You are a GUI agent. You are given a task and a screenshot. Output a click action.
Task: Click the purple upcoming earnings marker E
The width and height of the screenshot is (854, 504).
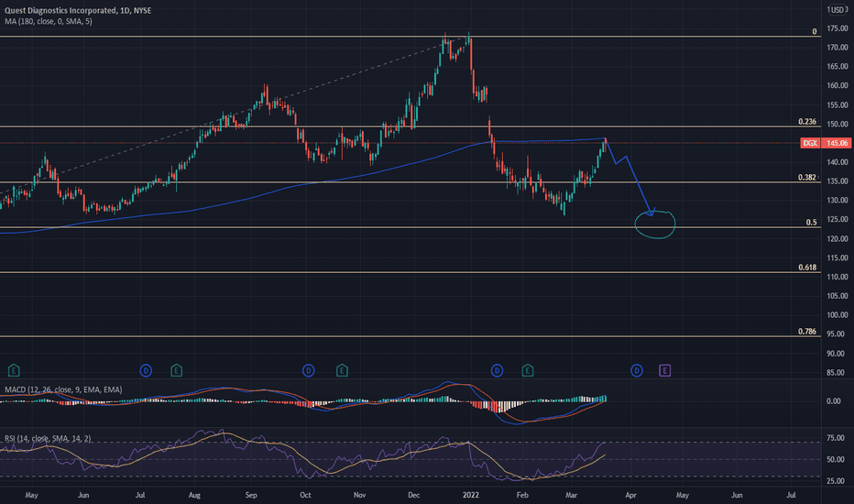(x=664, y=371)
